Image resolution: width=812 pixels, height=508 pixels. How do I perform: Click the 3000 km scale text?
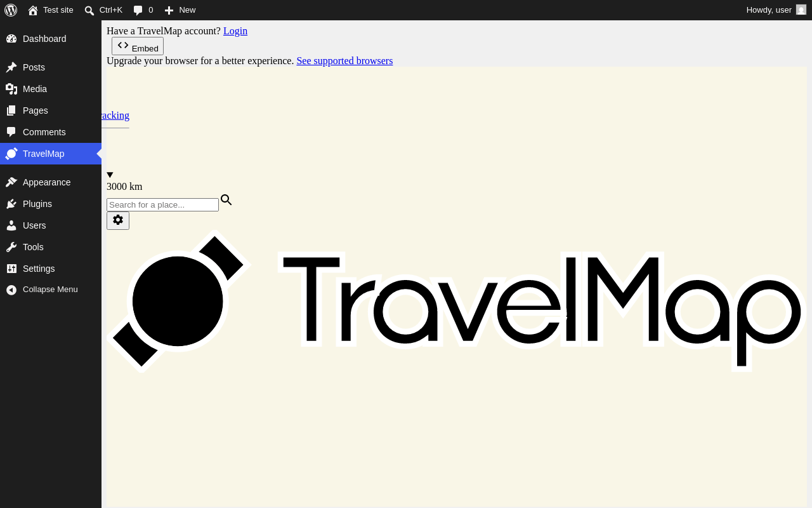[x=124, y=187]
